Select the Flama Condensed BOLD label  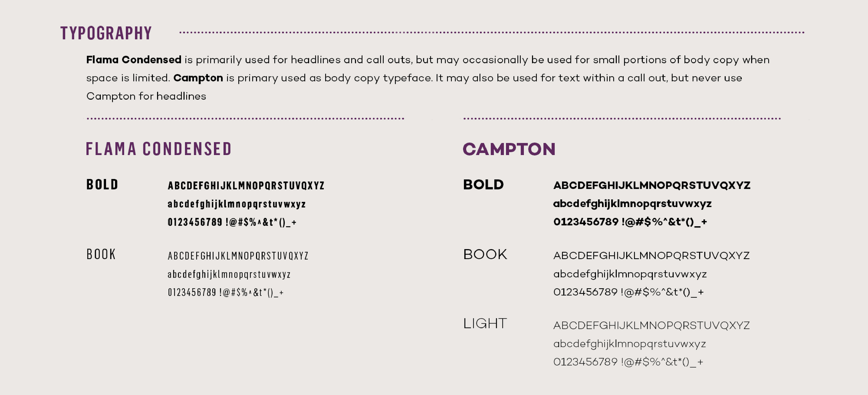(x=102, y=185)
